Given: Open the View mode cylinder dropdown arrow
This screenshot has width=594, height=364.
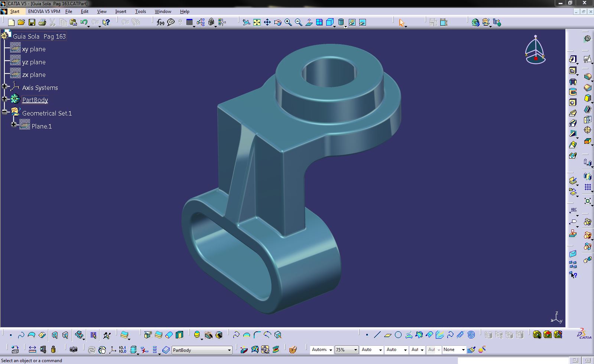Looking at the screenshot, I should (x=345, y=26).
